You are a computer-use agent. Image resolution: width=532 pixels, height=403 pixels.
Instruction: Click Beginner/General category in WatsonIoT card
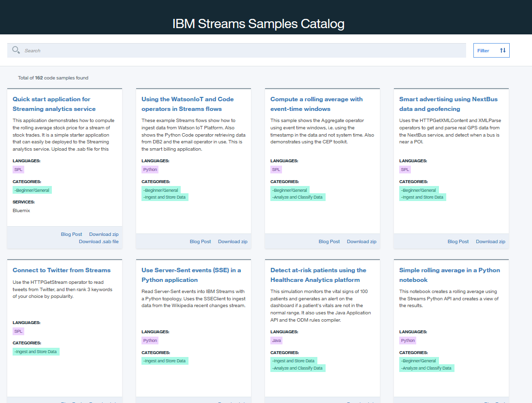tap(161, 190)
